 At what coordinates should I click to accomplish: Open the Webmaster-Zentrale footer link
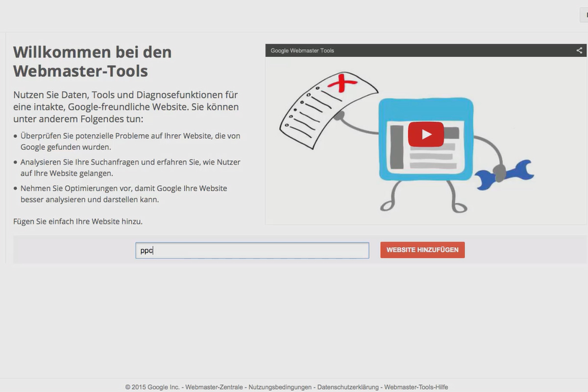tap(213, 387)
